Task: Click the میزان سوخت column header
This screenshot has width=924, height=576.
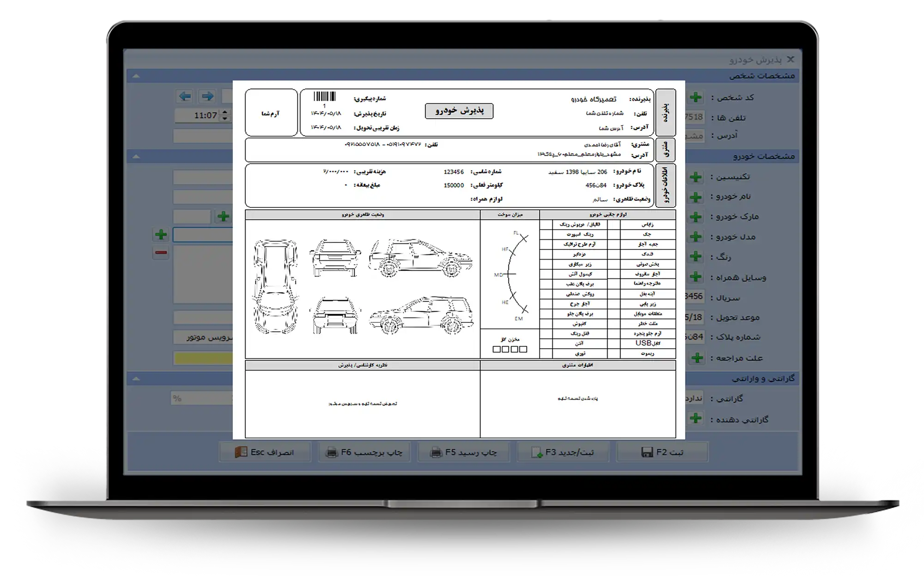Action: [510, 215]
